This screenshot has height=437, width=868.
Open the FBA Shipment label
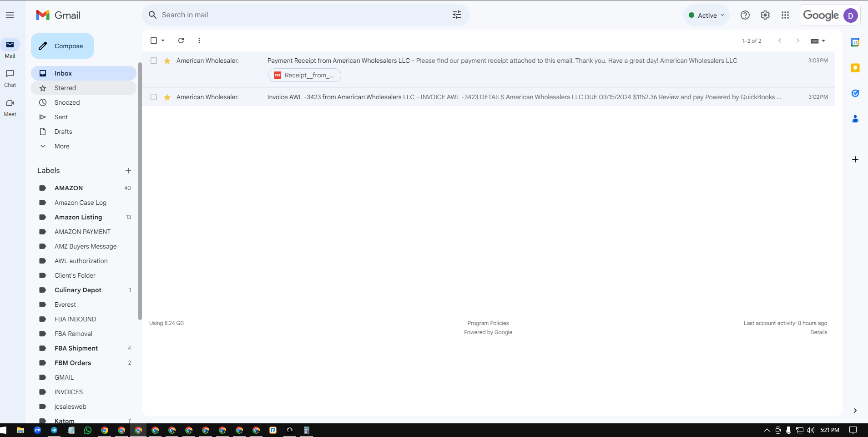click(84, 348)
